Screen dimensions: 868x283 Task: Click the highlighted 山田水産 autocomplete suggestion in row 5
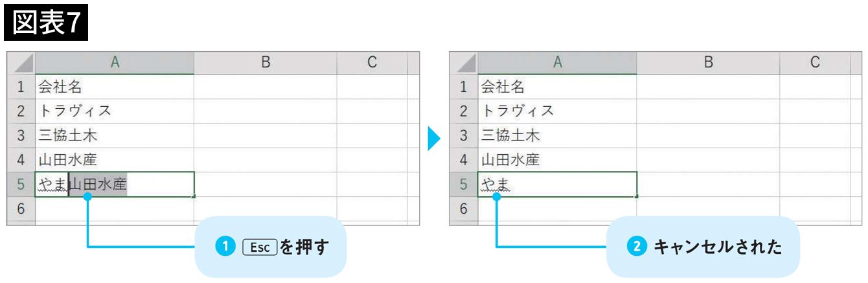98,185
